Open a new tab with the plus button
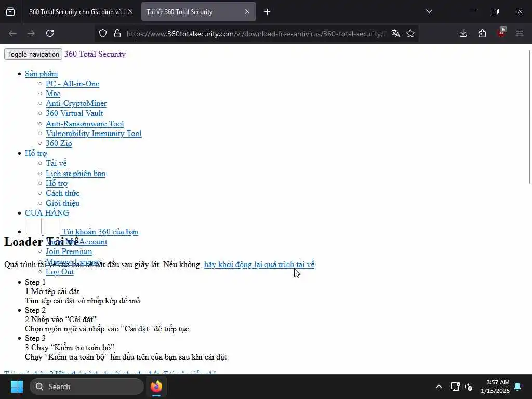Image resolution: width=532 pixels, height=399 pixels. (268, 12)
